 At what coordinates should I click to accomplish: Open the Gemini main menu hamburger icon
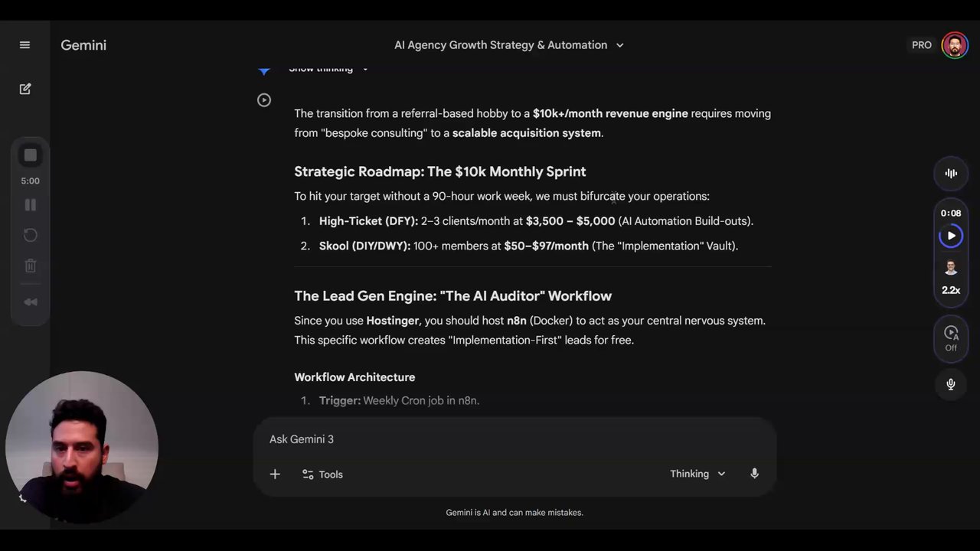pos(24,45)
